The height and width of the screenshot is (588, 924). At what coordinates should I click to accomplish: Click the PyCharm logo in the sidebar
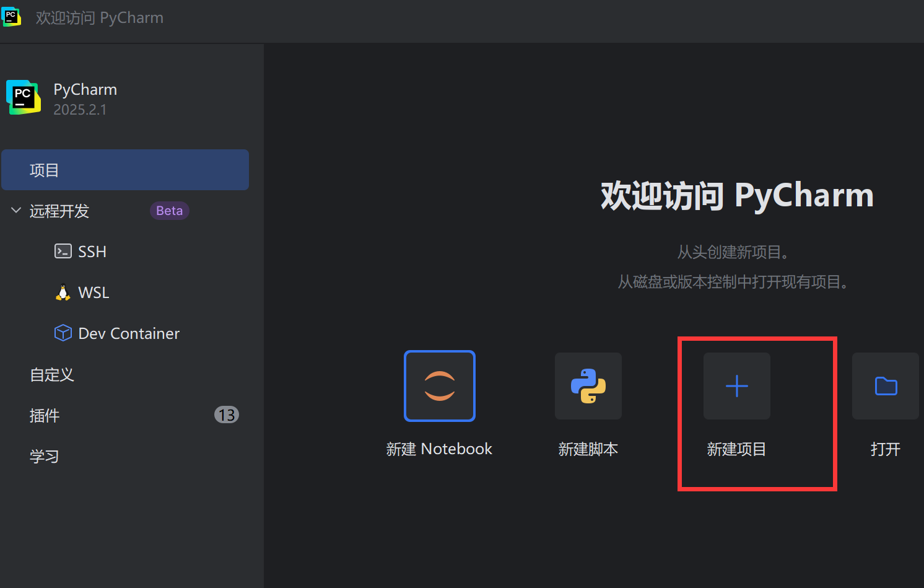click(24, 97)
